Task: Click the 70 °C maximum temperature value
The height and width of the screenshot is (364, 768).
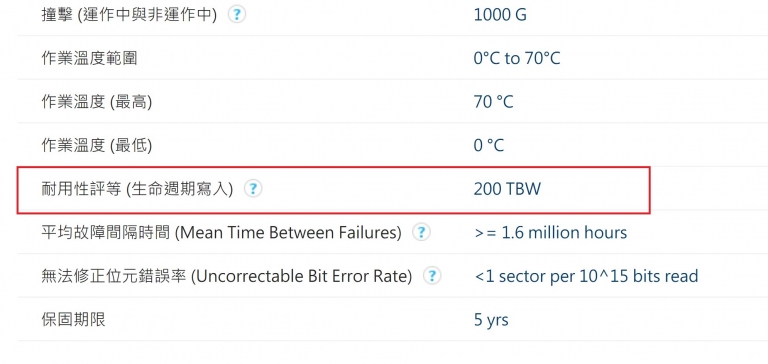Action: click(494, 102)
